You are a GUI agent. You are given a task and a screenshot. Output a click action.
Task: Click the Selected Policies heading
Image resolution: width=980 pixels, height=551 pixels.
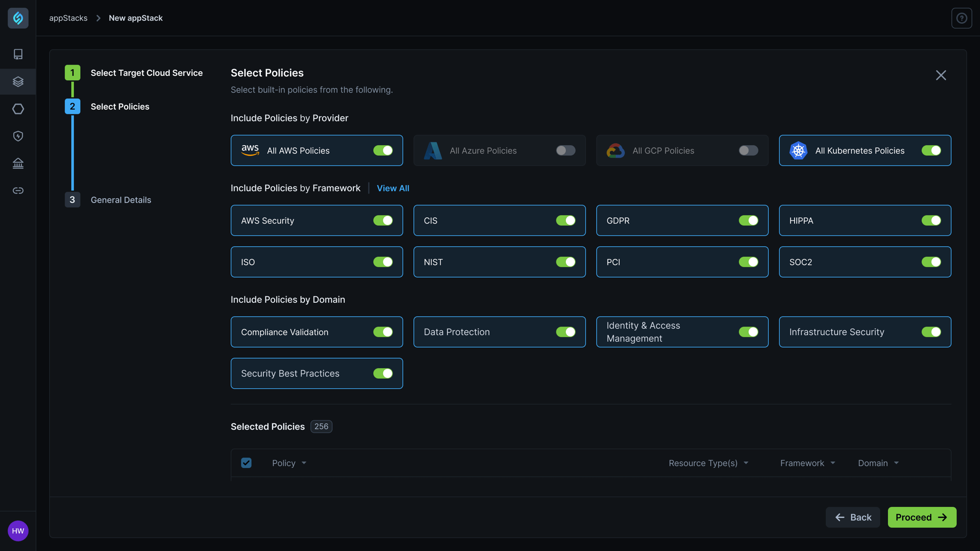click(268, 427)
